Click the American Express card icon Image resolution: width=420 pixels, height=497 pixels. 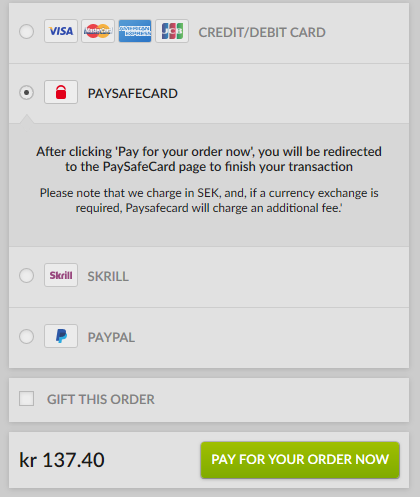click(135, 31)
